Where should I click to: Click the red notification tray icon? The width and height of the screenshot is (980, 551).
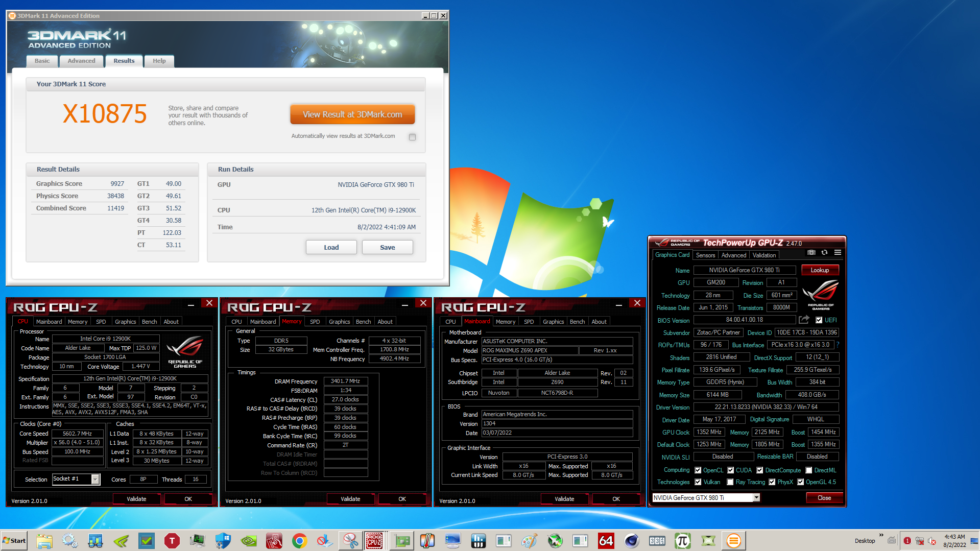point(907,541)
